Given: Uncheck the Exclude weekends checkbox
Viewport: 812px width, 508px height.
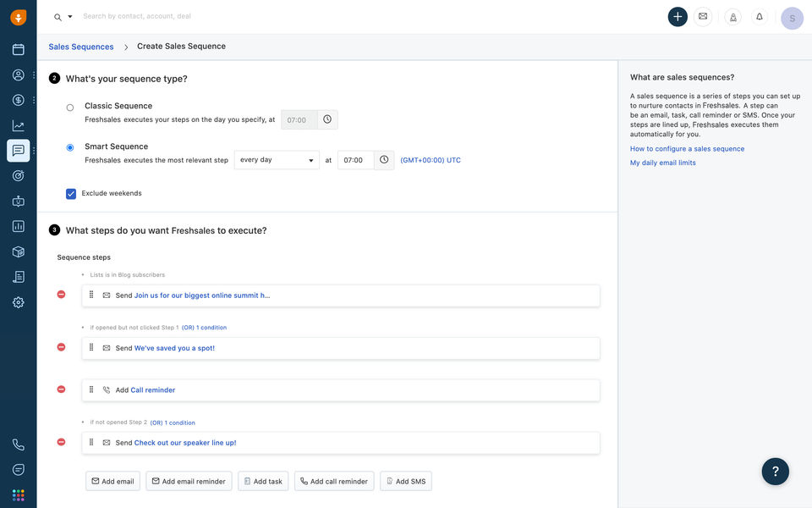Looking at the screenshot, I should pos(71,194).
